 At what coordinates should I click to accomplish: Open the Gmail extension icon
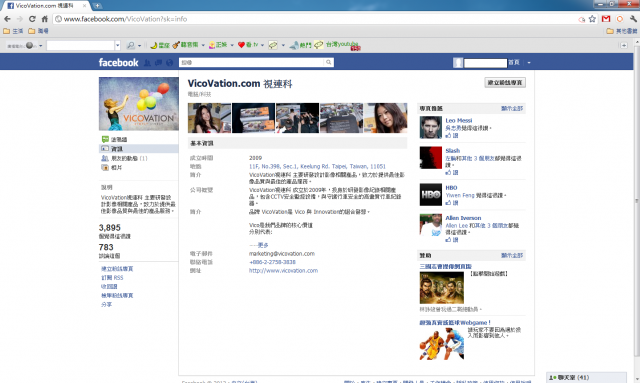pyautogui.click(x=606, y=19)
